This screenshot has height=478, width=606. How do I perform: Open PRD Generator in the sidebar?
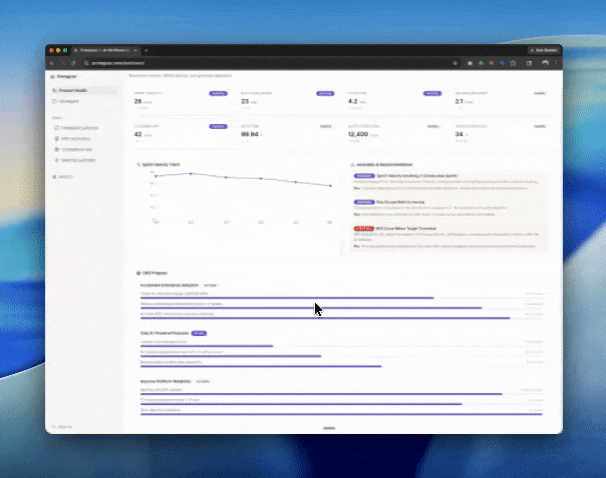(84, 139)
